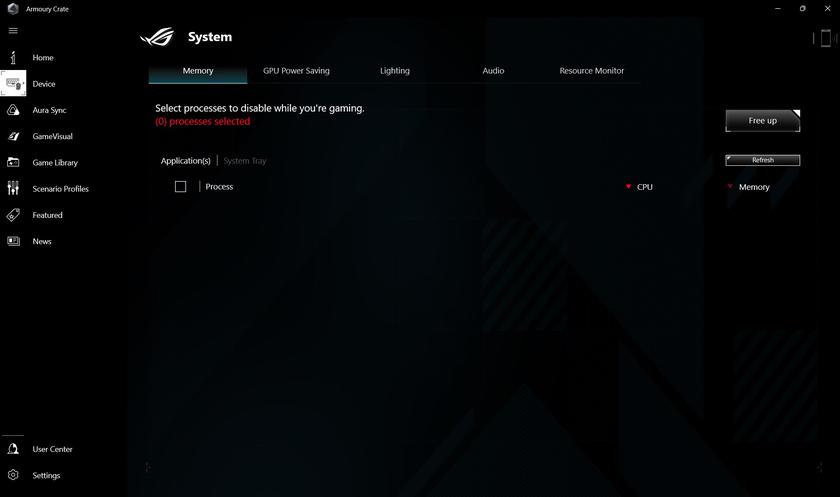Open Aura Sync from its icon
840x497 pixels.
[13, 110]
